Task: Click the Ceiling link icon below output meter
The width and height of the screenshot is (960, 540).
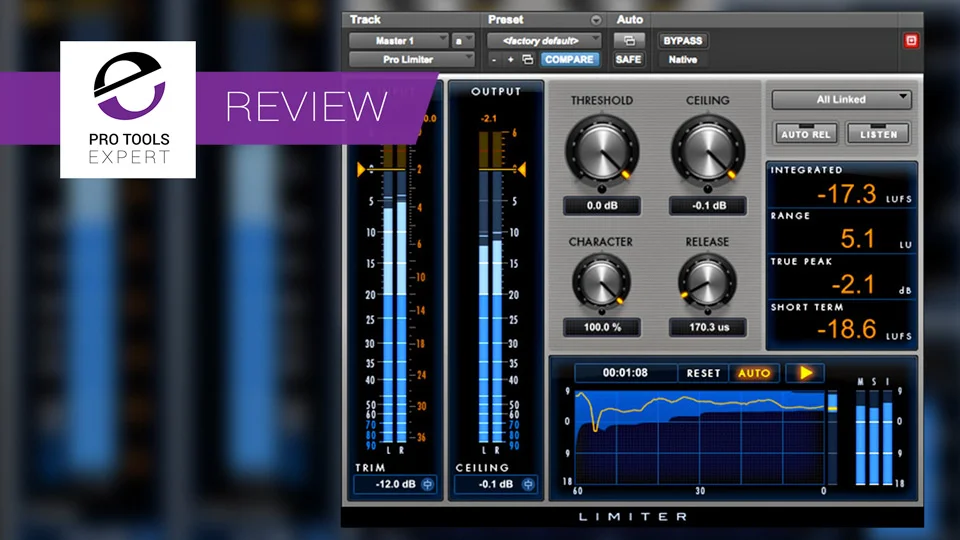Action: coord(528,484)
